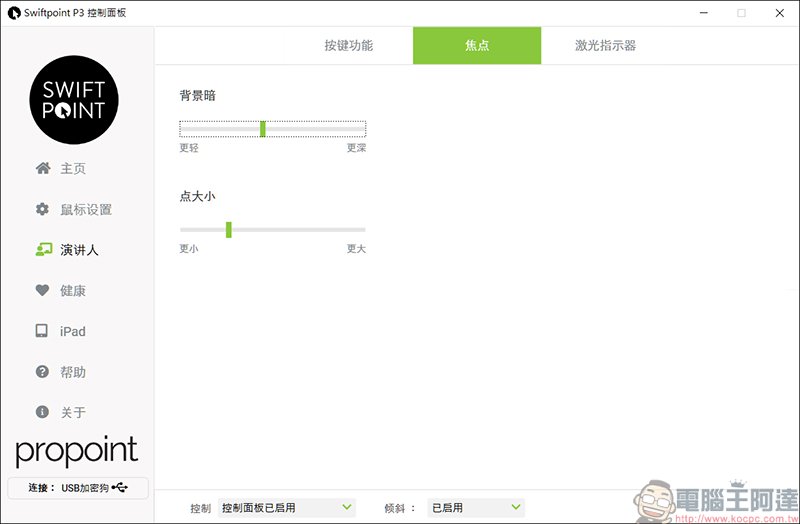The width and height of the screenshot is (800, 524).
Task: Click the 点大小 heading
Action: tap(197, 196)
